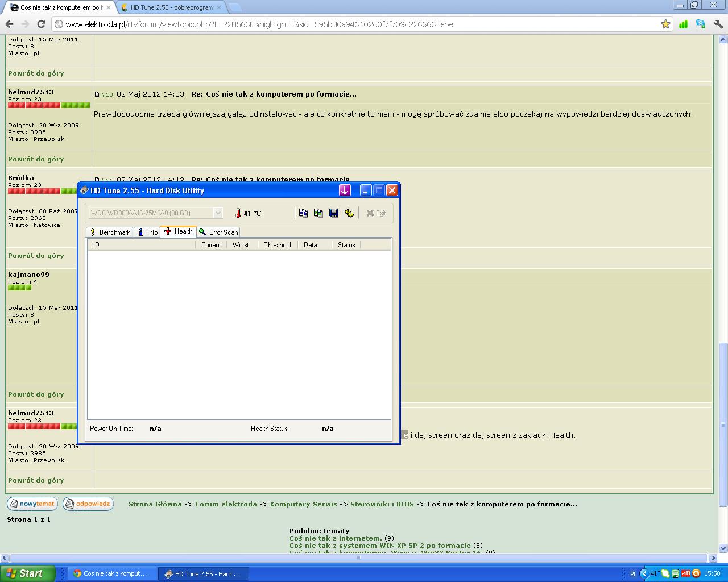
Task: Click the green disk stack tray icon
Action: [676, 574]
